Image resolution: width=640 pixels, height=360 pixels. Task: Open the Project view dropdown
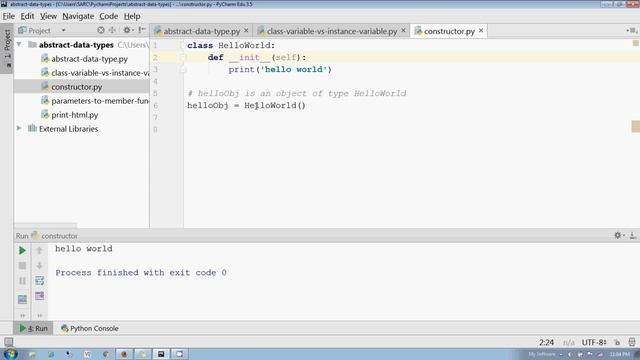[63, 30]
